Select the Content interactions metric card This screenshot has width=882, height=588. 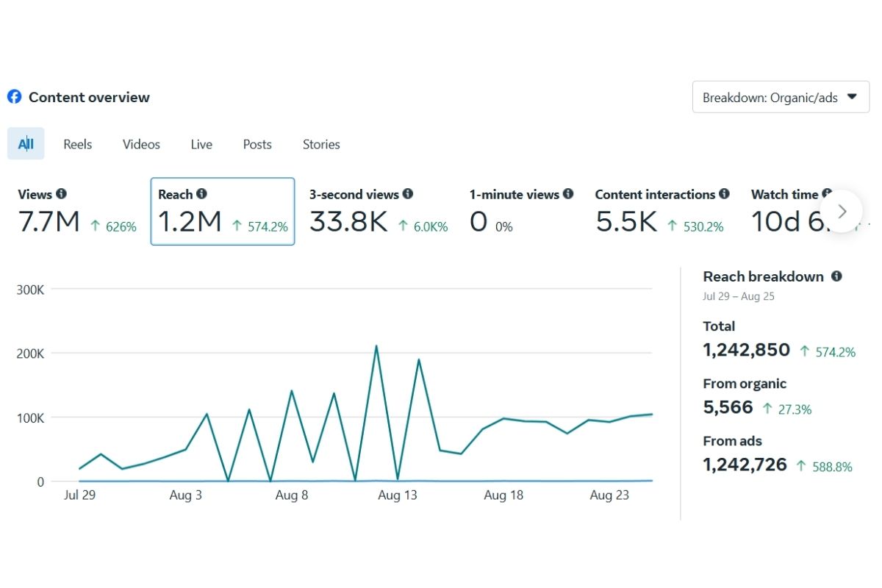tap(661, 211)
